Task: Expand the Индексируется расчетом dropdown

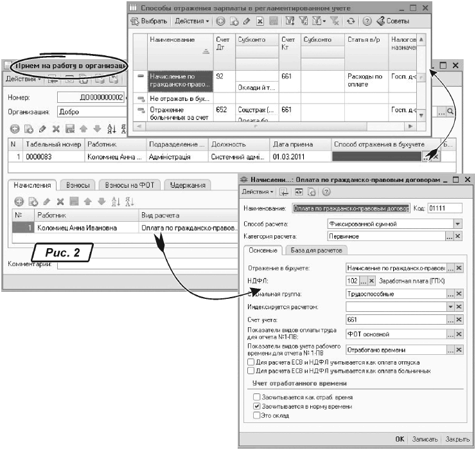Action: [449, 307]
